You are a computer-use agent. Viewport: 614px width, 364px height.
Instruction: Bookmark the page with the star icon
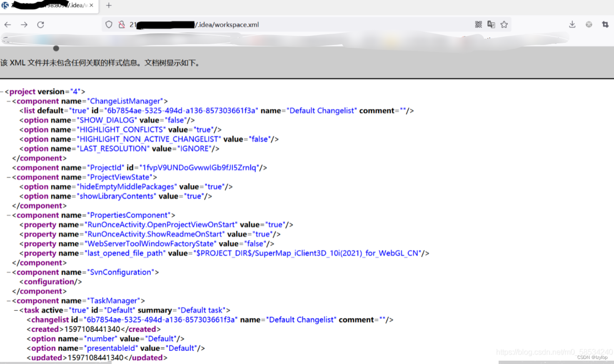pyautogui.click(x=504, y=24)
